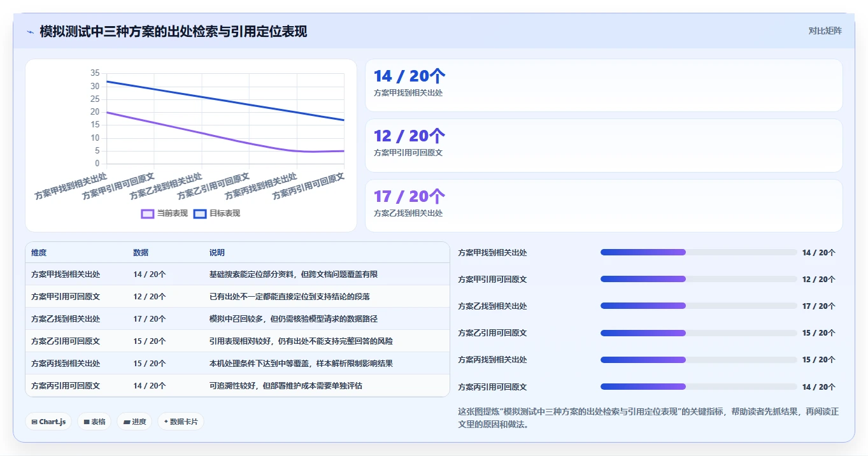Viewport: 868px width, 456px height.
Task: Click the dashboard title 模拟测试中三种方案的出处检索与引用定位表现
Action: point(173,31)
